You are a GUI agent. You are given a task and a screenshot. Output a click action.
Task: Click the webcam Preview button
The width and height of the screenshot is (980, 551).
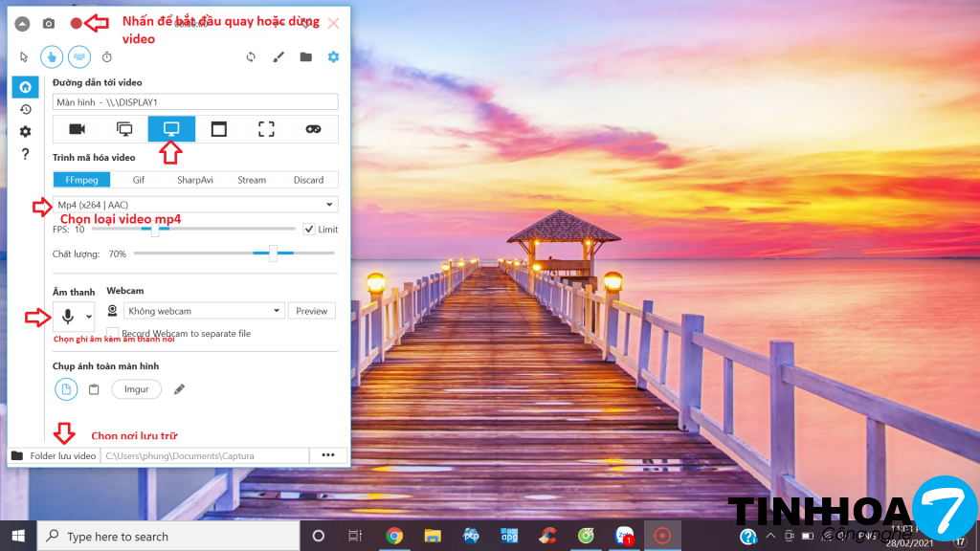coord(311,311)
